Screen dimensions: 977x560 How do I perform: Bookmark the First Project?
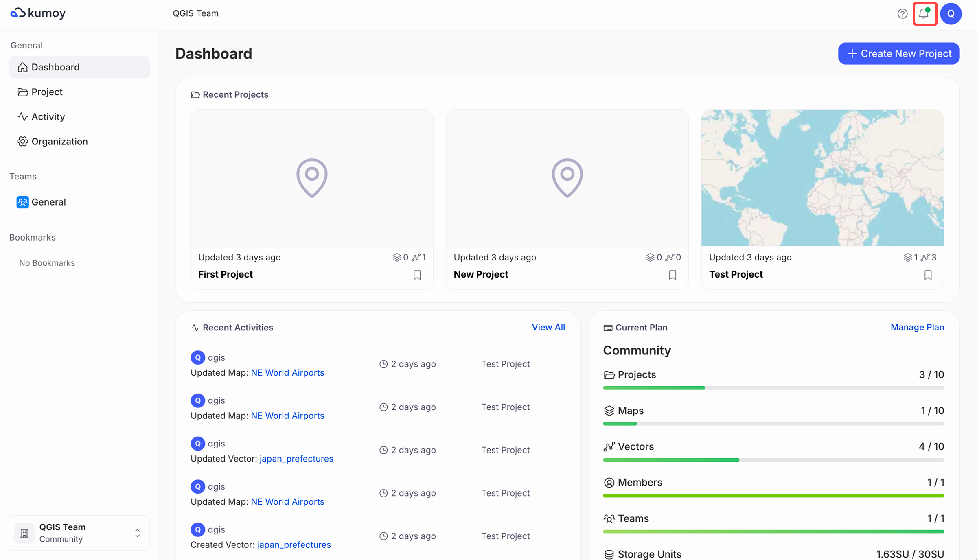(417, 275)
